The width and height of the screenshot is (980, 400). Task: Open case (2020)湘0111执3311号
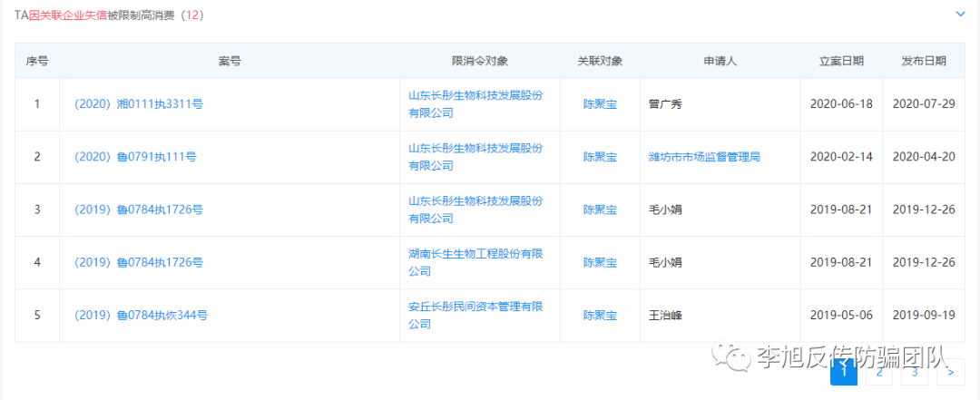tap(138, 104)
